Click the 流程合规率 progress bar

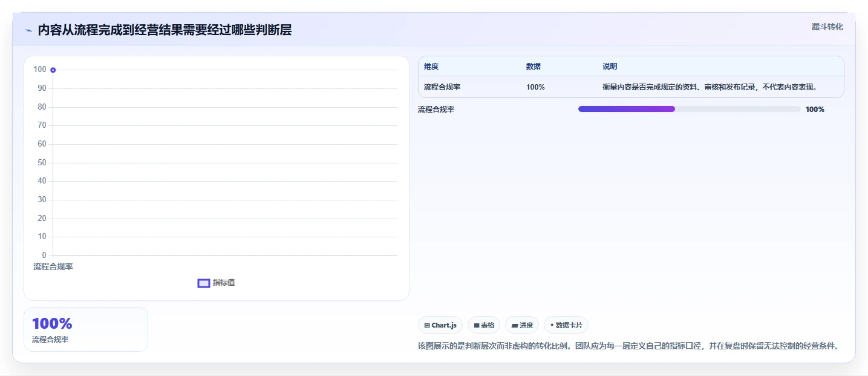click(x=689, y=109)
